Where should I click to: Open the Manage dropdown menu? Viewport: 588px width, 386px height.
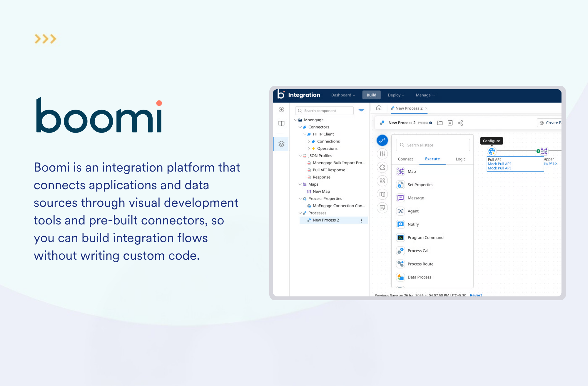[x=425, y=95]
